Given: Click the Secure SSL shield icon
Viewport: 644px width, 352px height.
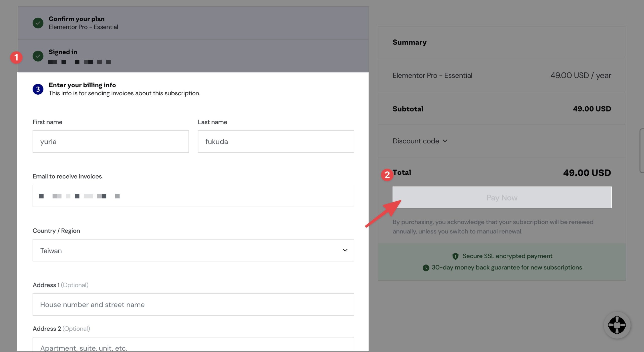Looking at the screenshot, I should (x=455, y=256).
